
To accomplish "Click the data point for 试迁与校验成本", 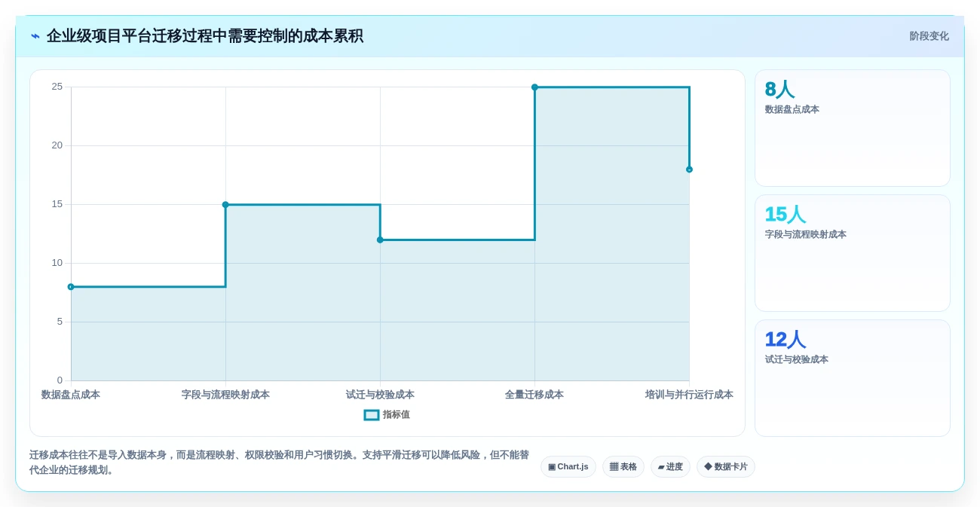I will [380, 240].
